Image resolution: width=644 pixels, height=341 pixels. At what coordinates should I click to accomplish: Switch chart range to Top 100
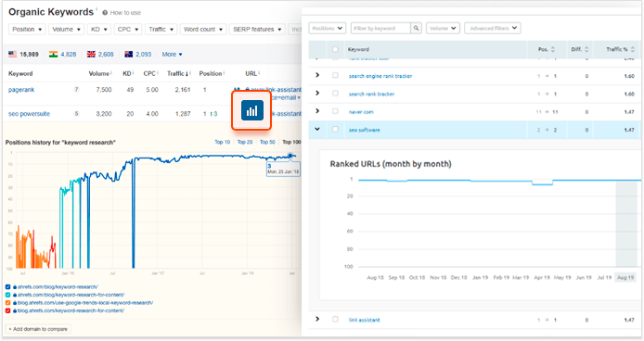[x=291, y=142]
